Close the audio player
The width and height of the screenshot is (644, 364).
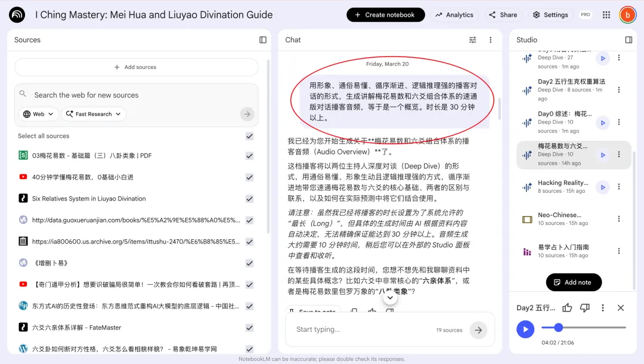click(621, 308)
